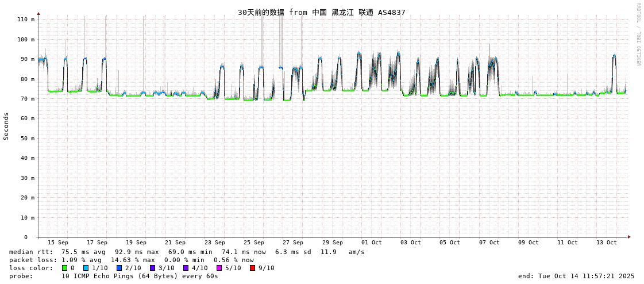
Task: Click the "14.63 % max" packet loss value
Action: pos(133,260)
